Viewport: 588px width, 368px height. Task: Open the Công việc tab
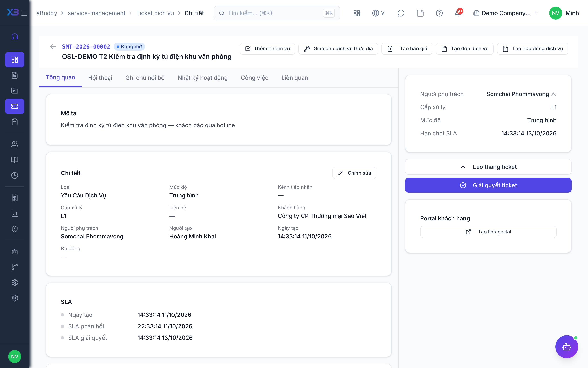coord(254,78)
